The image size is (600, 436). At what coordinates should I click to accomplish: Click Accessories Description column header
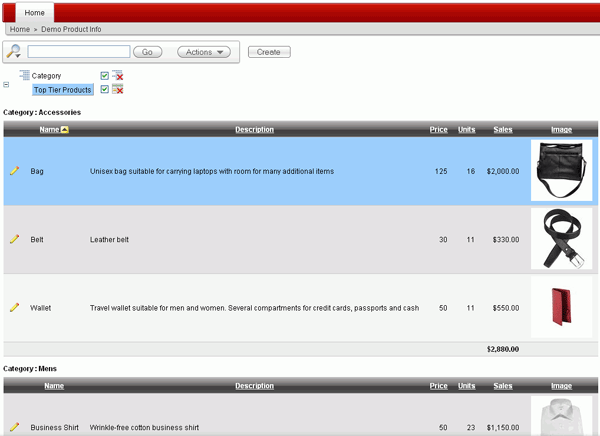[254, 130]
